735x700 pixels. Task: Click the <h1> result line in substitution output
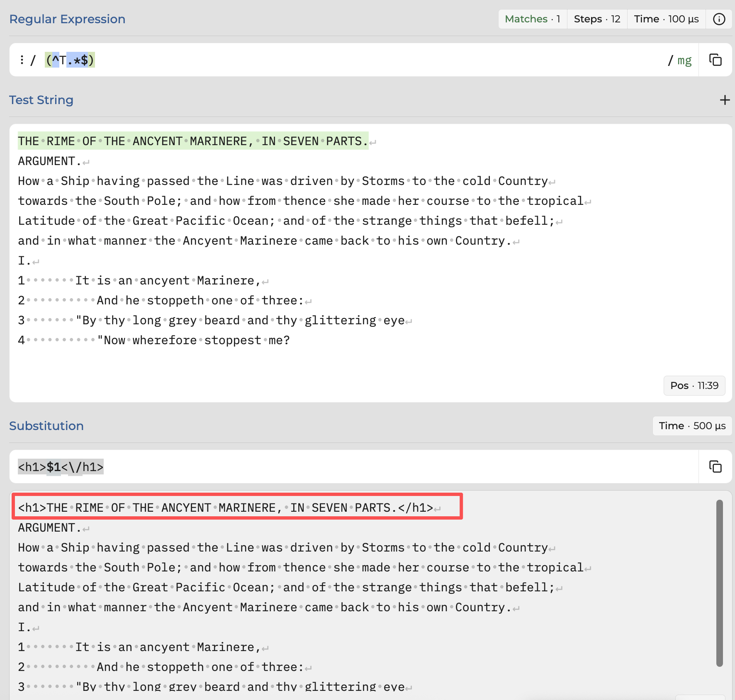click(226, 508)
